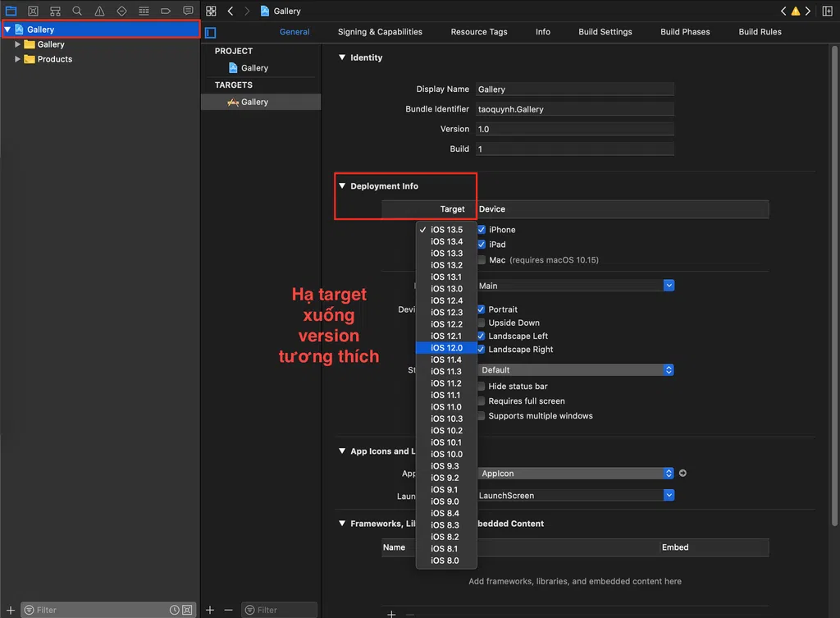Toggle Landscape Left orientation
This screenshot has height=618, width=840.
[x=481, y=336]
